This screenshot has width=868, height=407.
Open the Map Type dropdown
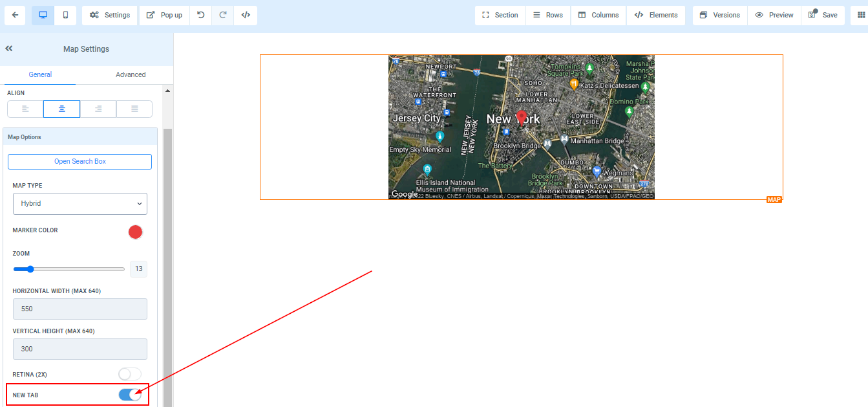point(80,203)
